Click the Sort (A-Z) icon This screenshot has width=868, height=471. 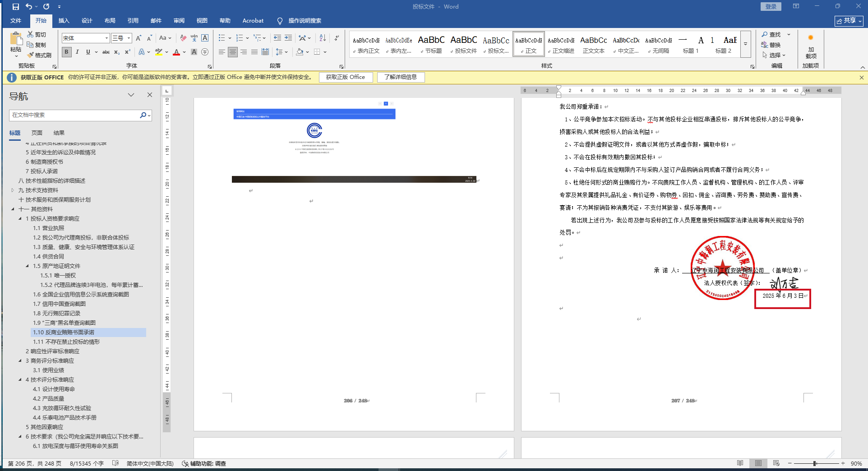[323, 38]
